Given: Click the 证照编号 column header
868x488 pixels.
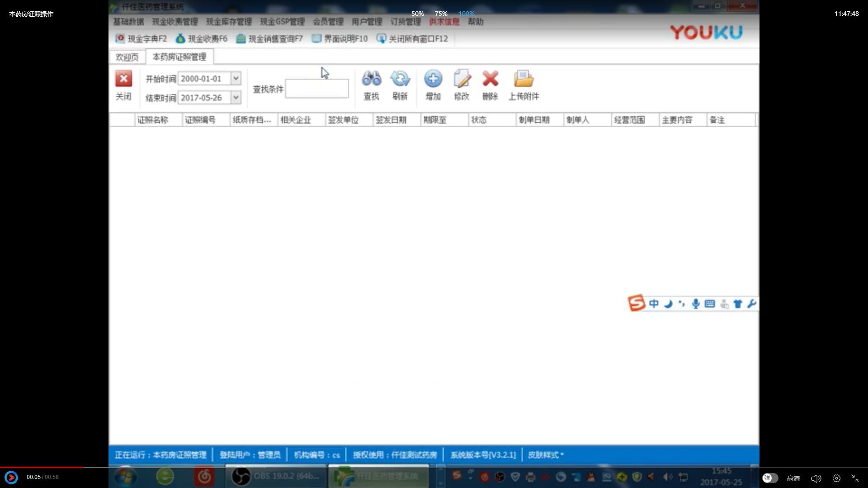Looking at the screenshot, I should click(206, 120).
